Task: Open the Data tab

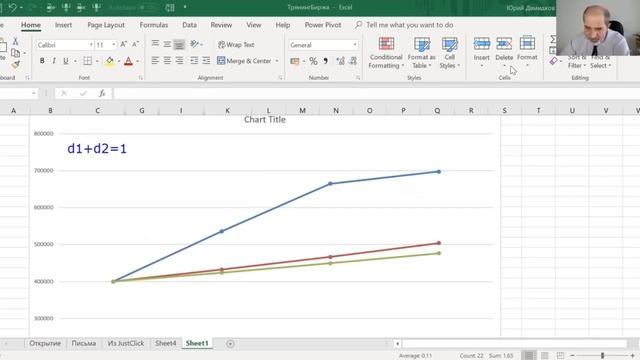Action: point(189,25)
